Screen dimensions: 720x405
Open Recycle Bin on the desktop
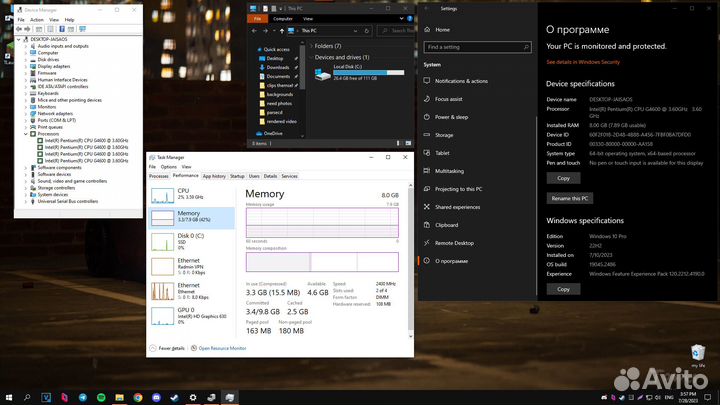(x=698, y=353)
